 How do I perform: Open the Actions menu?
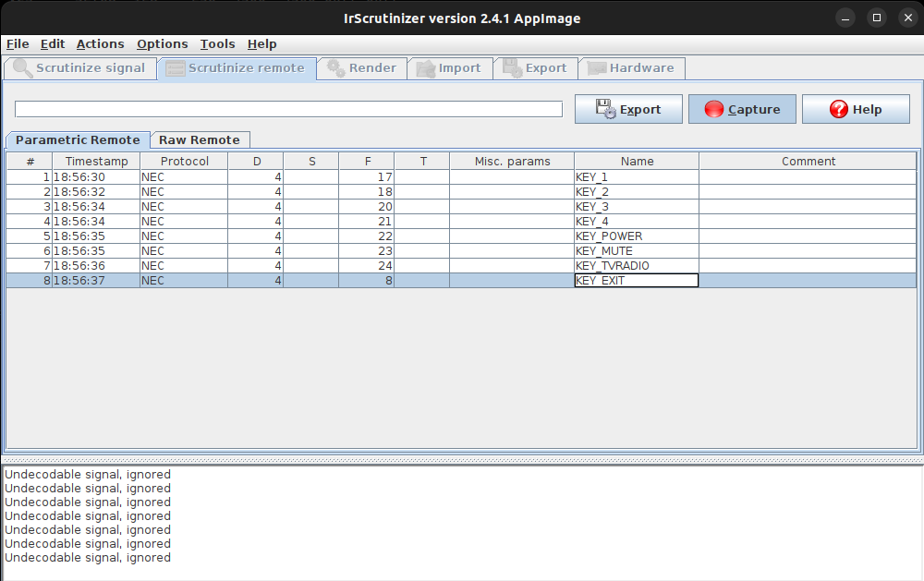coord(100,43)
